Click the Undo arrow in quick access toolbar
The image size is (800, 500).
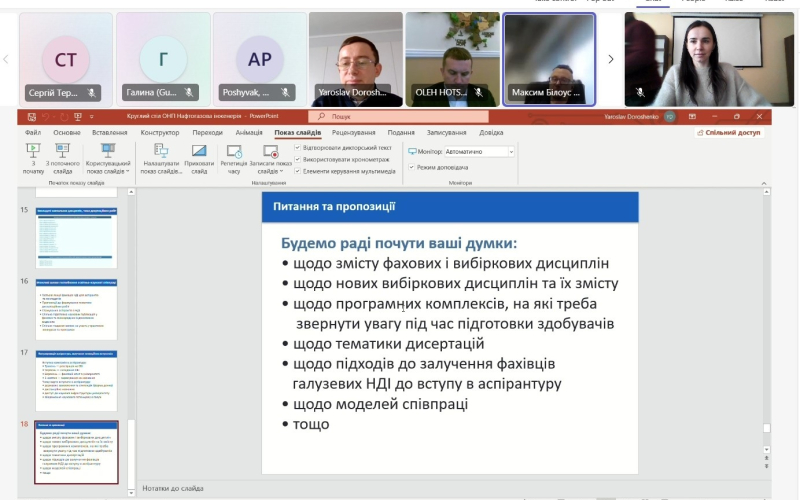click(46, 117)
